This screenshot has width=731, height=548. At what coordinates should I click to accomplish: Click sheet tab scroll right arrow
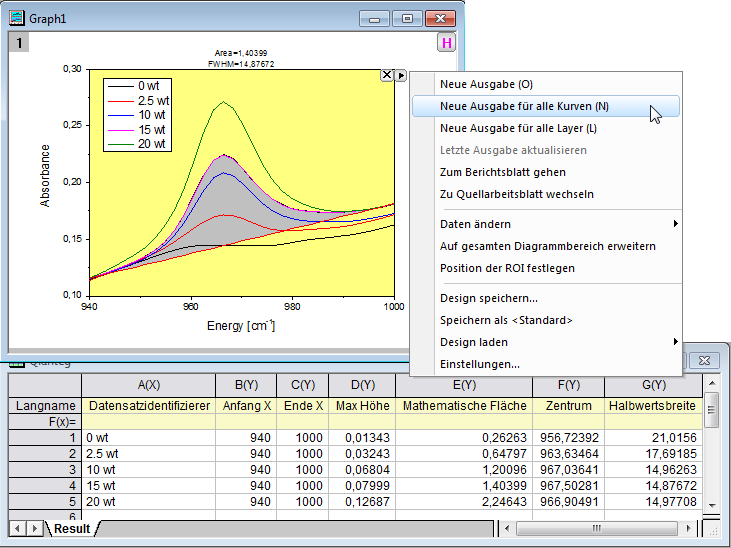tap(34, 529)
